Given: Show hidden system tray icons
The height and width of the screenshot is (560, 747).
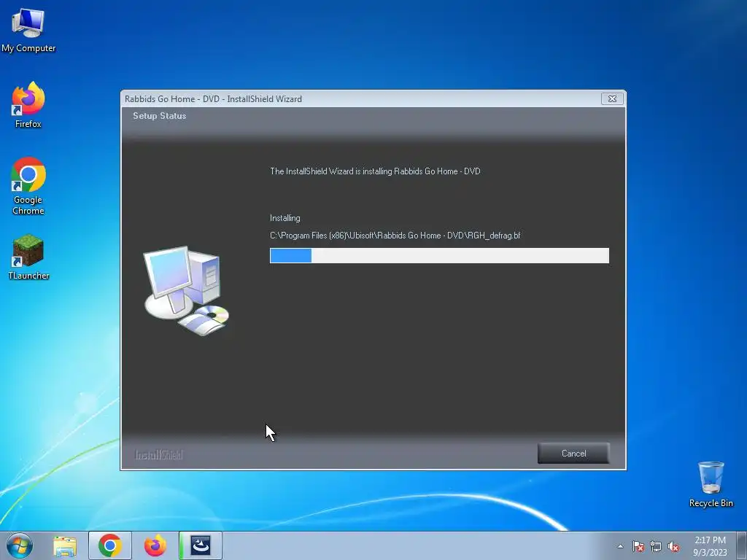Looking at the screenshot, I should [620, 546].
